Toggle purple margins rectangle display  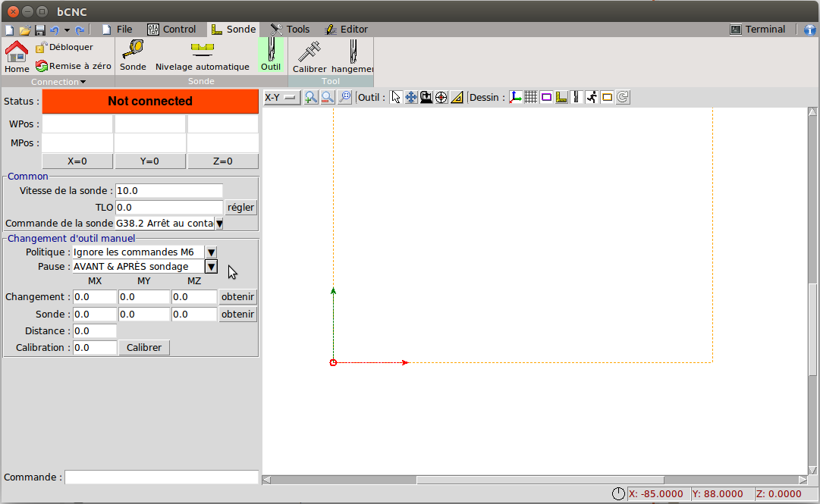coord(546,97)
